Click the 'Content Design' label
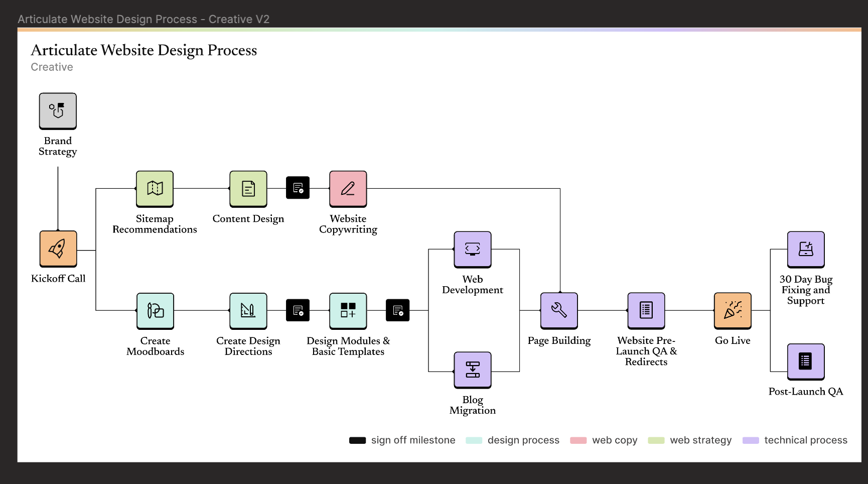Image resolution: width=868 pixels, height=484 pixels. 248,218
